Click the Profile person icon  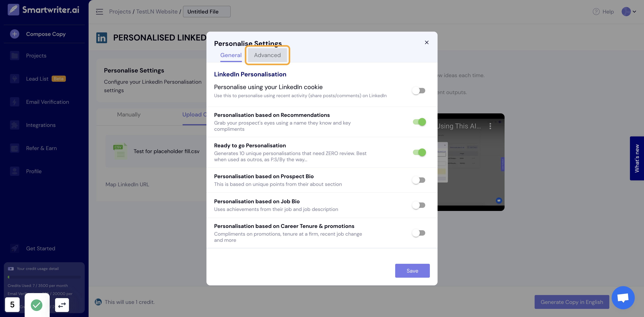[x=14, y=171]
